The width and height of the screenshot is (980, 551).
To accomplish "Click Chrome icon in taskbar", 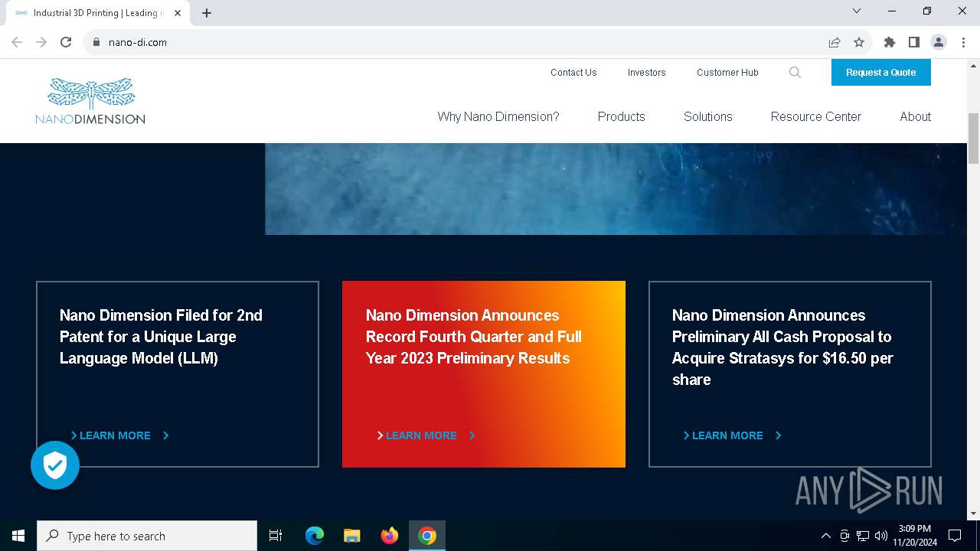I will [x=427, y=536].
